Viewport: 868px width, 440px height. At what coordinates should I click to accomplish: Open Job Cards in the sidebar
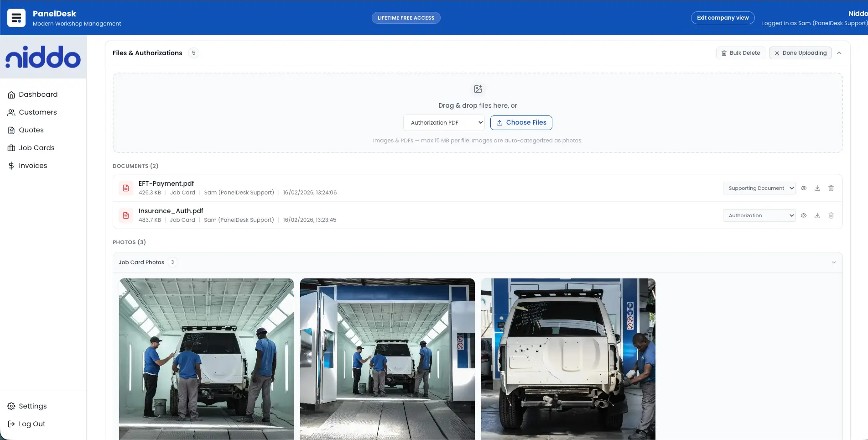click(36, 148)
